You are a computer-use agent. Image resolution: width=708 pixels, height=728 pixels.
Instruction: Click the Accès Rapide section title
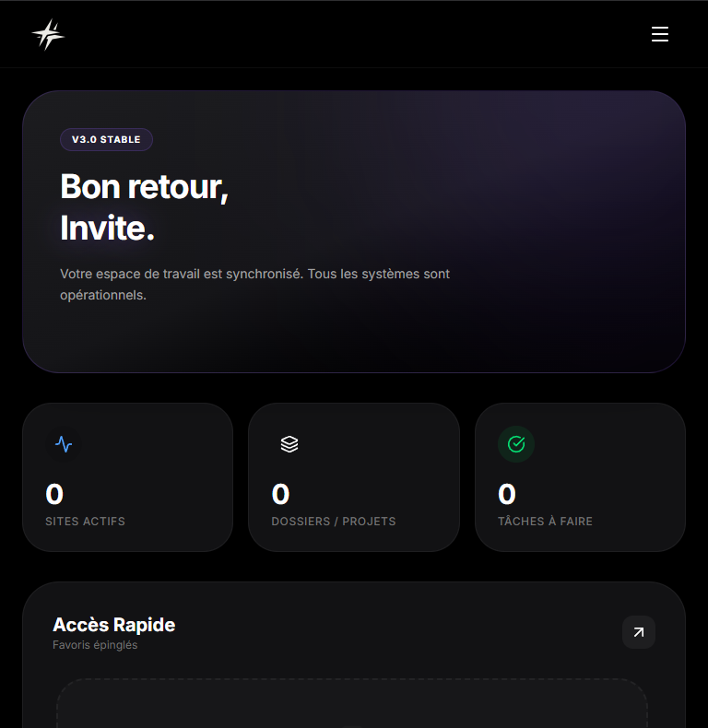(x=114, y=625)
